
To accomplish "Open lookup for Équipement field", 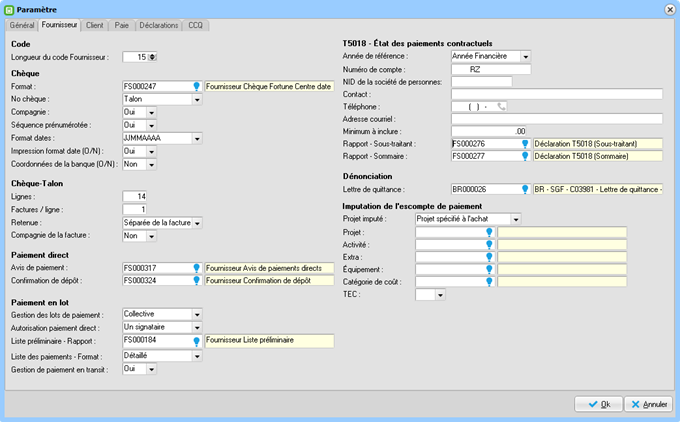I will (489, 270).
